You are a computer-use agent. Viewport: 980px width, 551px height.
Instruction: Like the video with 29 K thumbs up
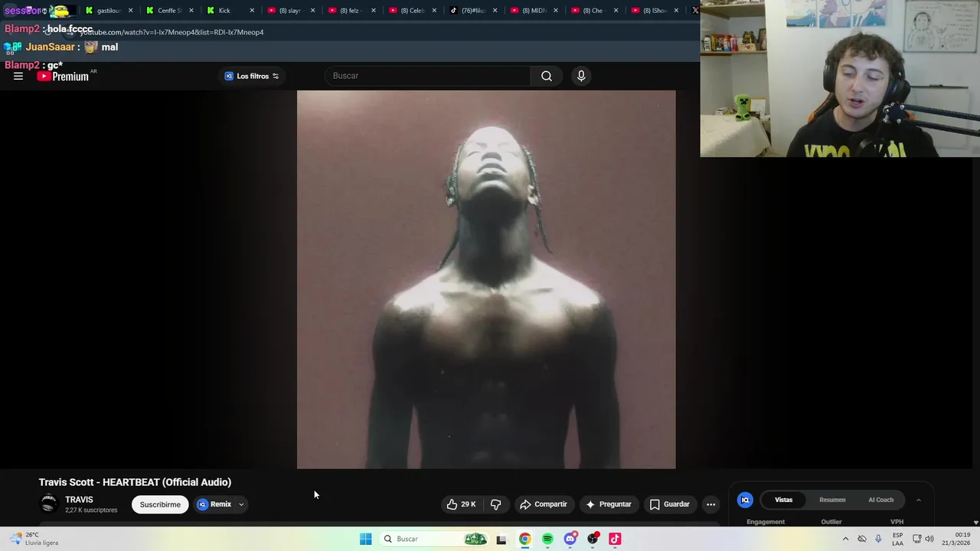[461, 504]
